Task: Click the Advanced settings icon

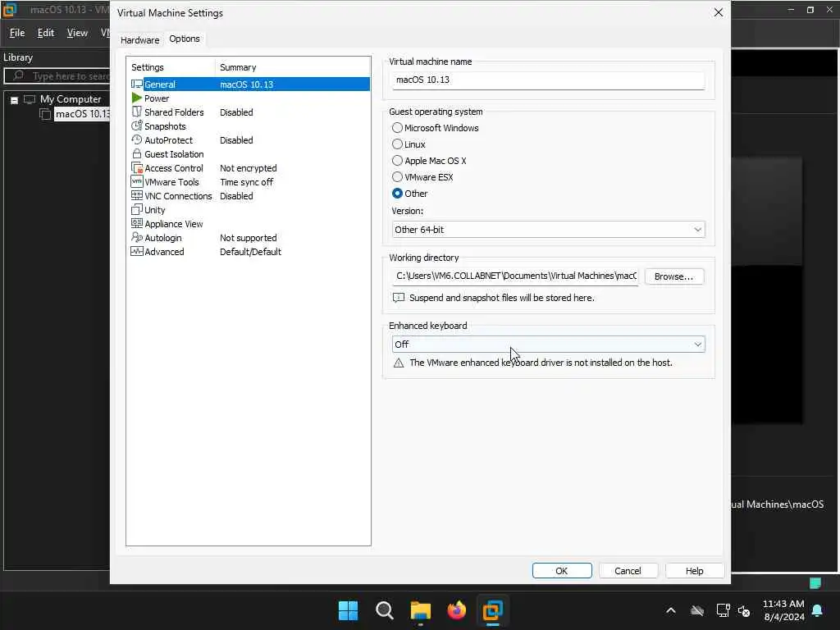Action: pos(137,251)
